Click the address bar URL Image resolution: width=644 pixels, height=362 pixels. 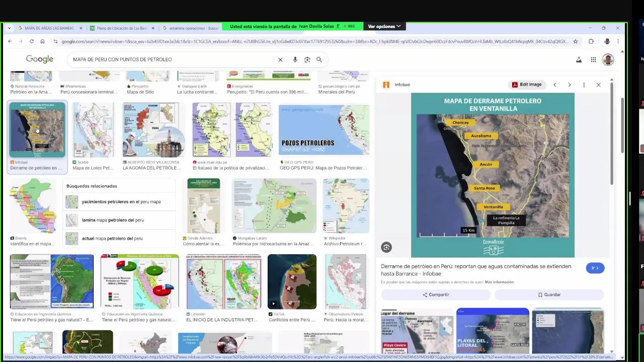(314, 41)
